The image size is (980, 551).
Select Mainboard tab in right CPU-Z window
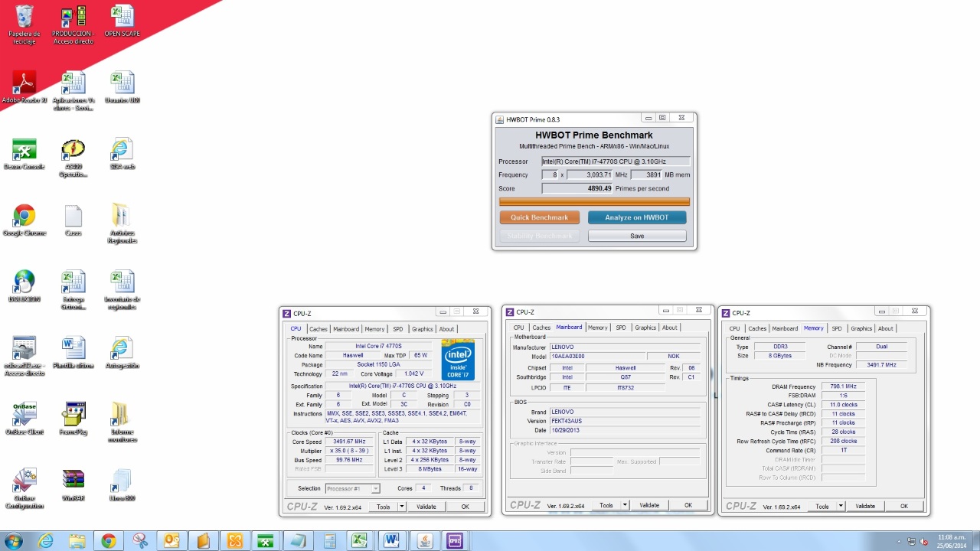(785, 328)
